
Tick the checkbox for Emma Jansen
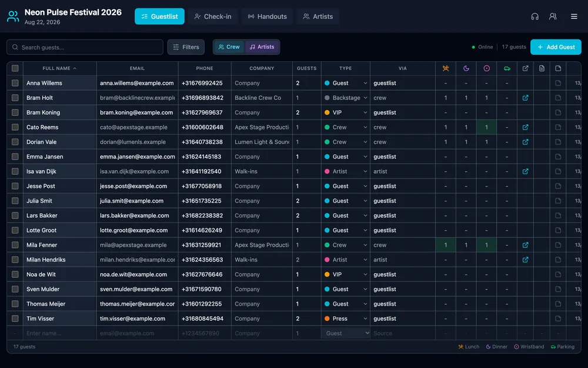pos(15,157)
